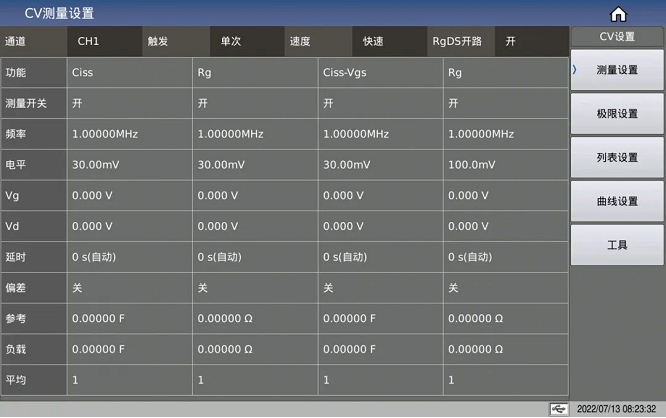
Task: Edit 频率 1.00000MHz in the Ciss column
Action: (x=130, y=134)
